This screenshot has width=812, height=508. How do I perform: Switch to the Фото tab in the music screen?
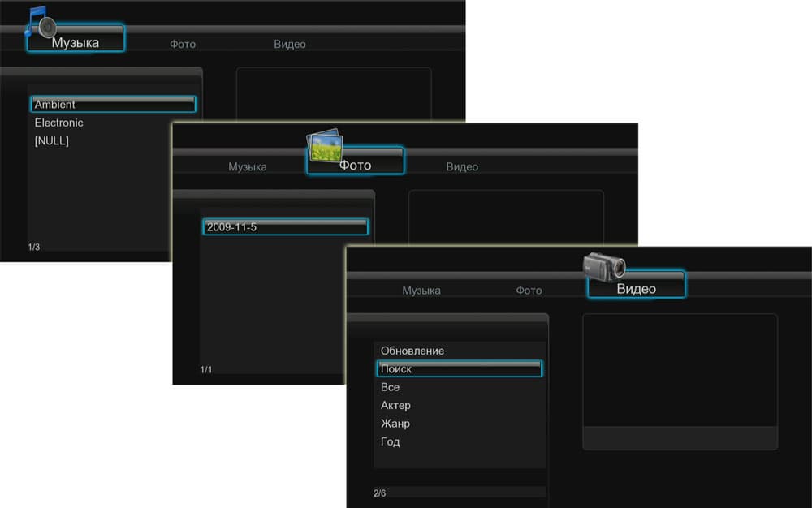183,45
